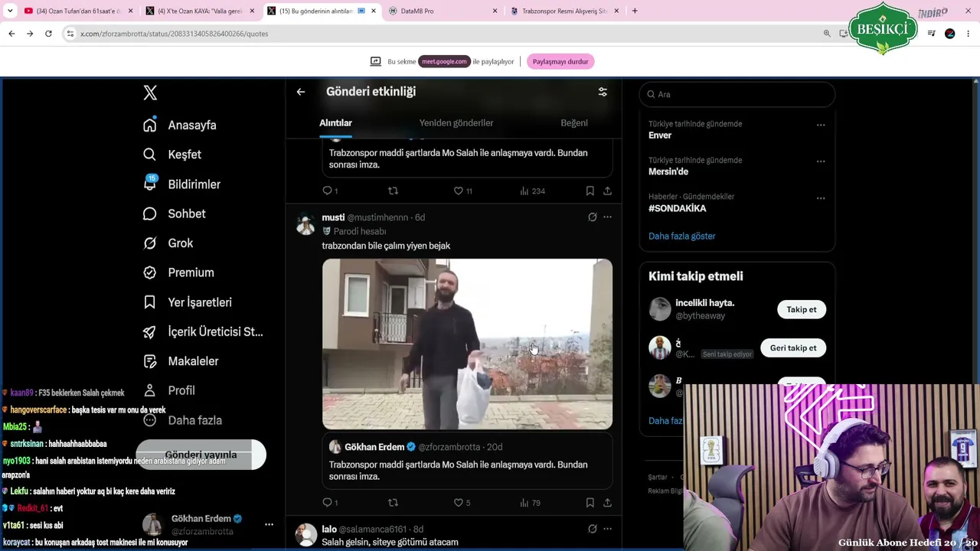
Task: Play the video in musti's post
Action: click(467, 344)
